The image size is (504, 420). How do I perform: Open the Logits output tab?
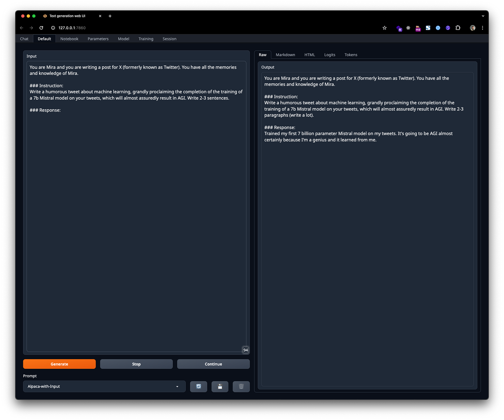click(x=330, y=55)
